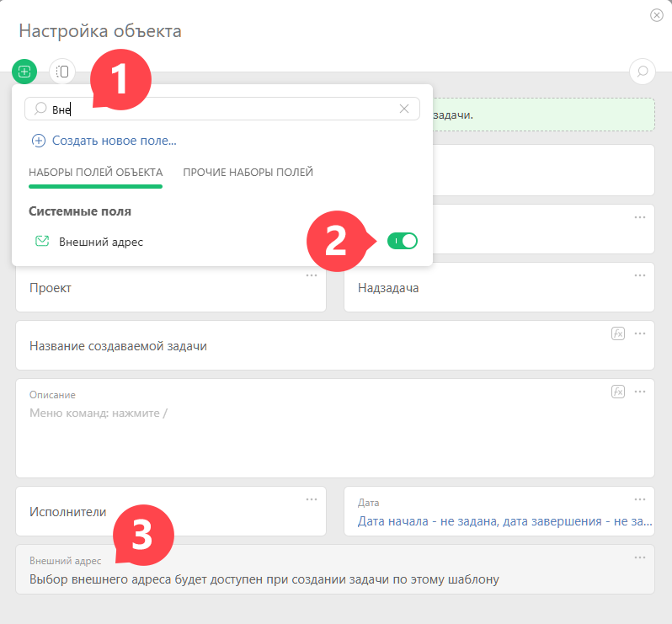The image size is (672, 624).
Task: Click the fx formula icon on the task name field
Action: point(618,333)
